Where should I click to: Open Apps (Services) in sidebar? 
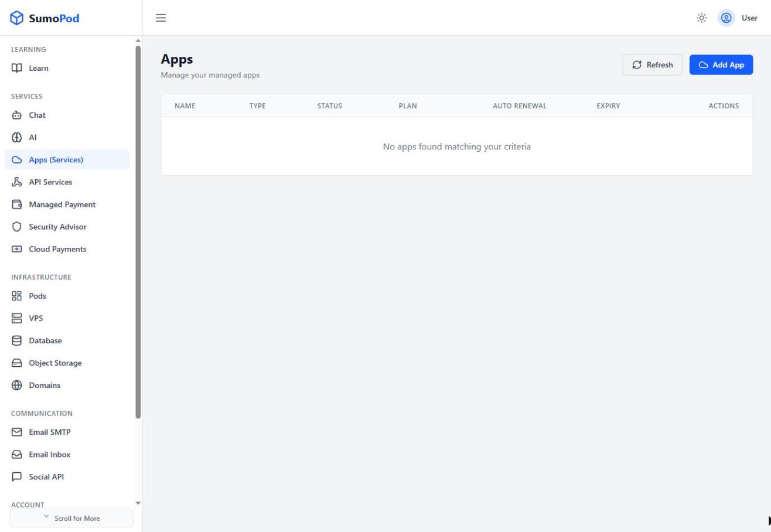(x=67, y=160)
